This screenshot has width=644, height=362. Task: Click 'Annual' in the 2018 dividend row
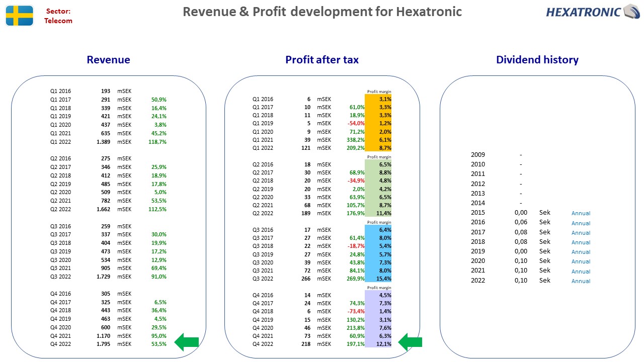tap(581, 242)
